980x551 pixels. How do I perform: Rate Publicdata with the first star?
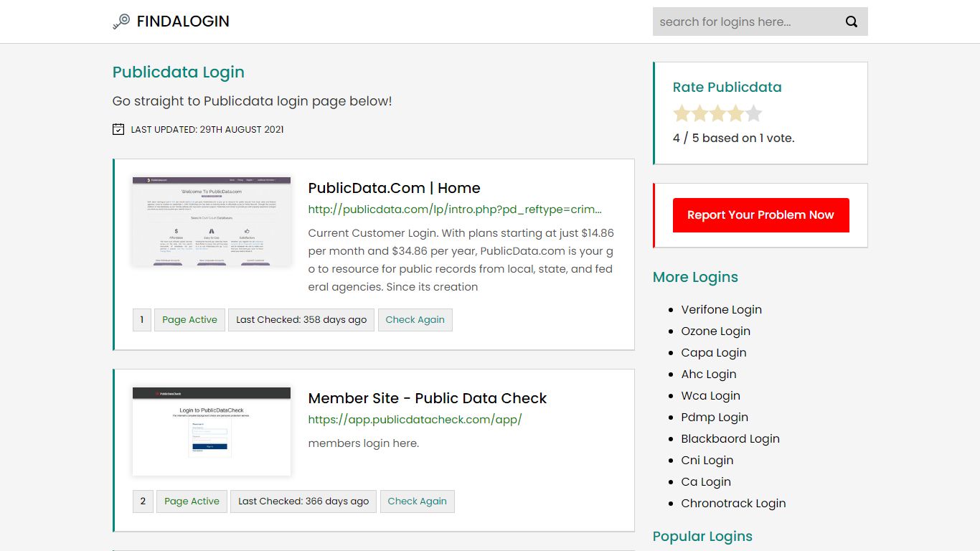tap(682, 113)
